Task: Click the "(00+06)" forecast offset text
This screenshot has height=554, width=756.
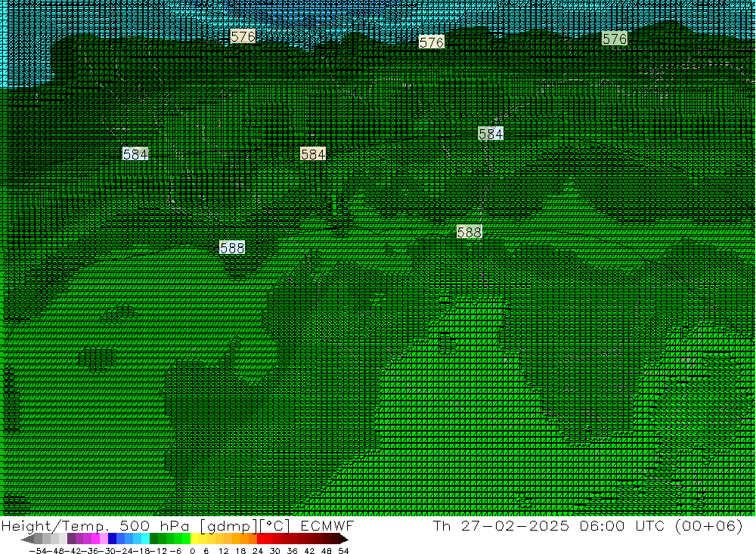Action: (709, 526)
